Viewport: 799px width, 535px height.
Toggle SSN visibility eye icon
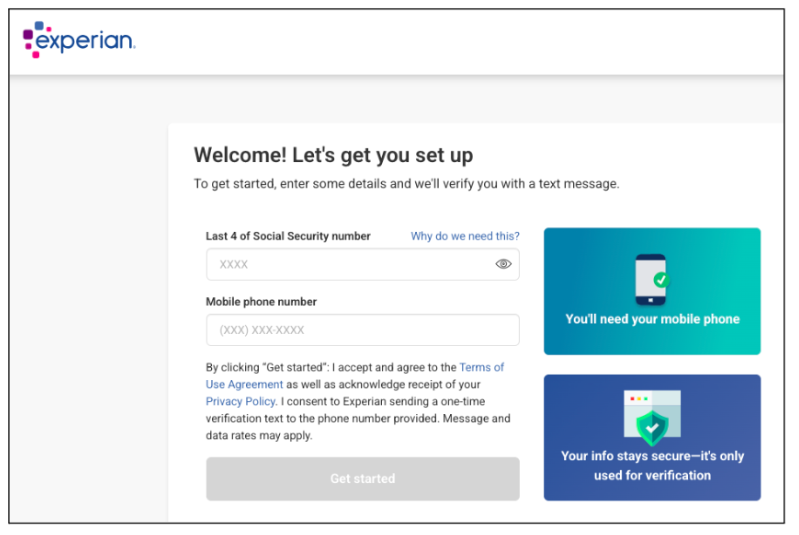click(x=503, y=264)
